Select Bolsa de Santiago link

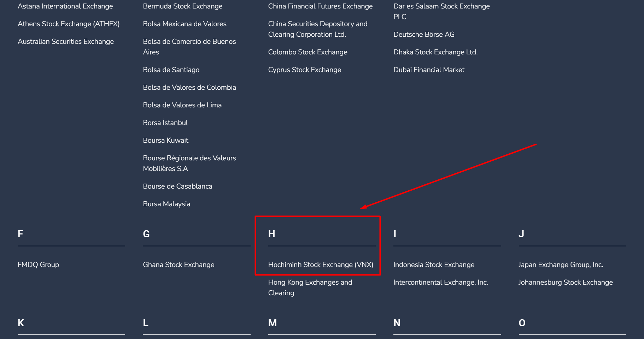click(171, 70)
